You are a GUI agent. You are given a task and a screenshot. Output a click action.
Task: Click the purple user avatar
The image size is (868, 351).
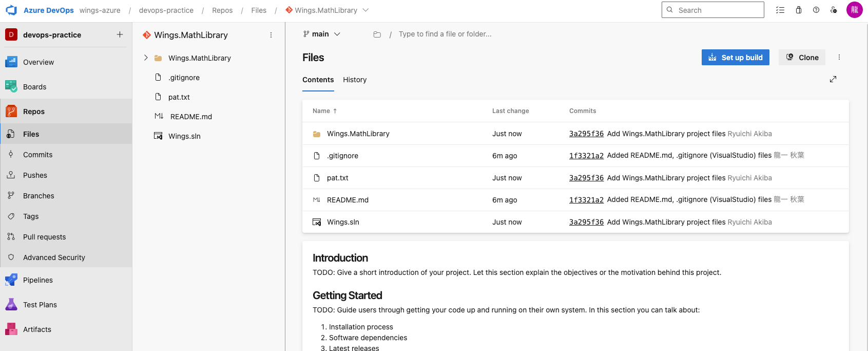(855, 10)
